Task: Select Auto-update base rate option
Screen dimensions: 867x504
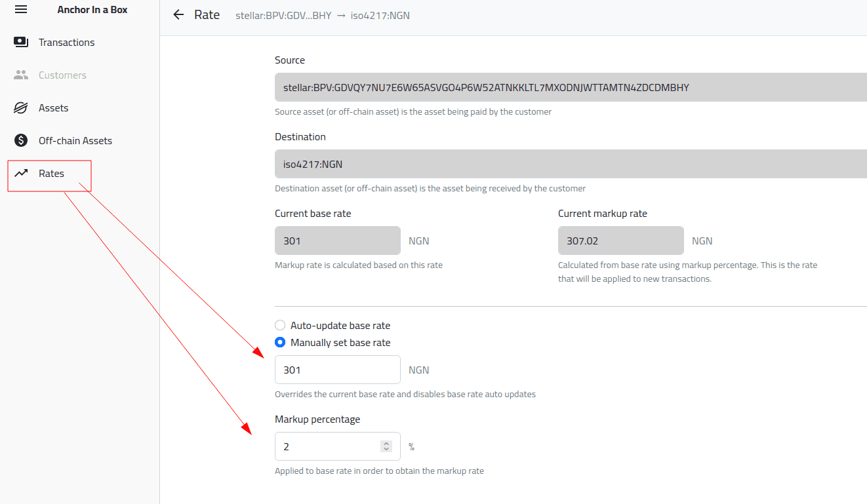Action: (x=280, y=325)
